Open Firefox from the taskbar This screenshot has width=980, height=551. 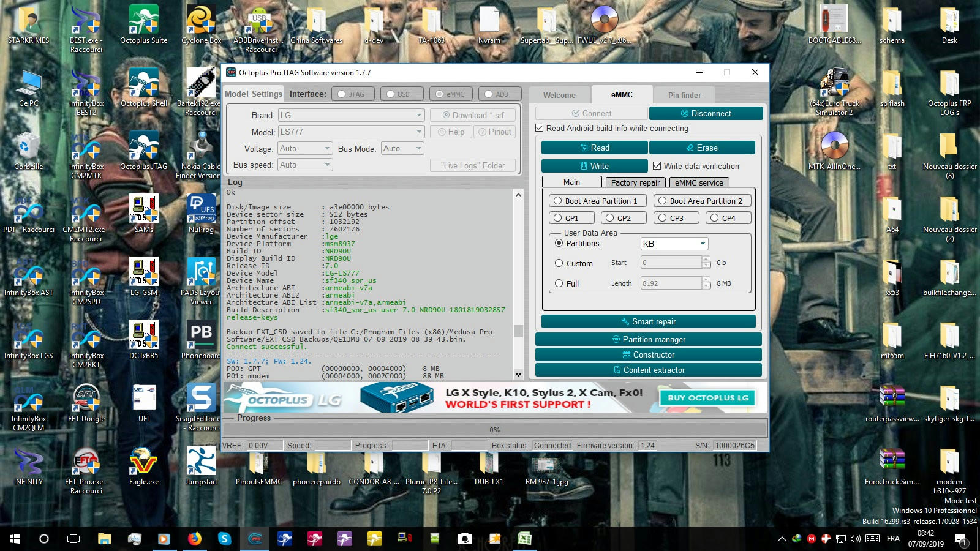pos(195,539)
